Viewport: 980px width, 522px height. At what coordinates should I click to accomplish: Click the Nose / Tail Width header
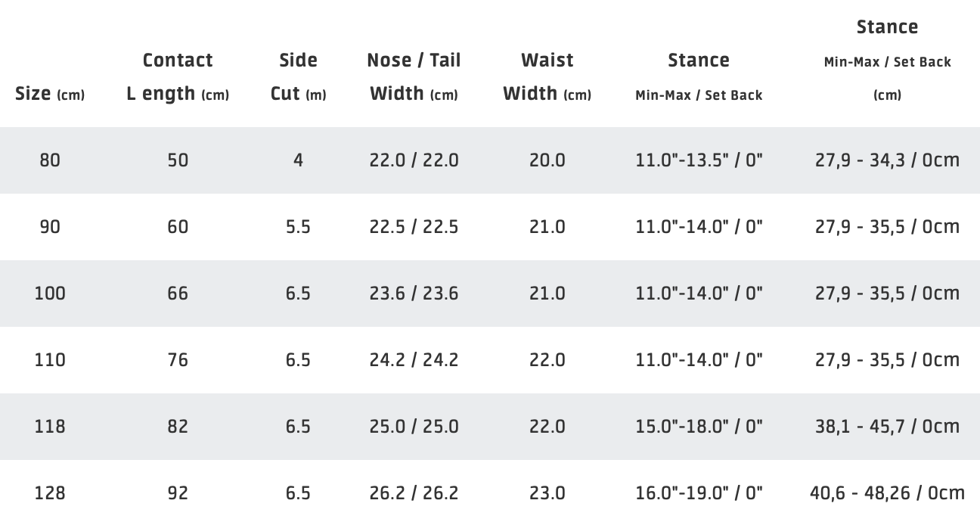[414, 76]
